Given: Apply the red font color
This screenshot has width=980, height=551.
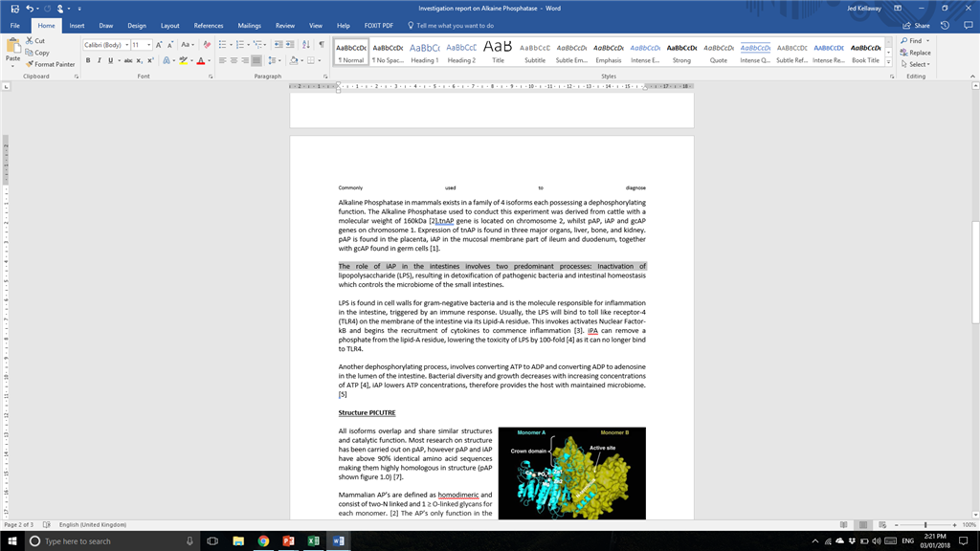Looking at the screenshot, I should point(201,60).
